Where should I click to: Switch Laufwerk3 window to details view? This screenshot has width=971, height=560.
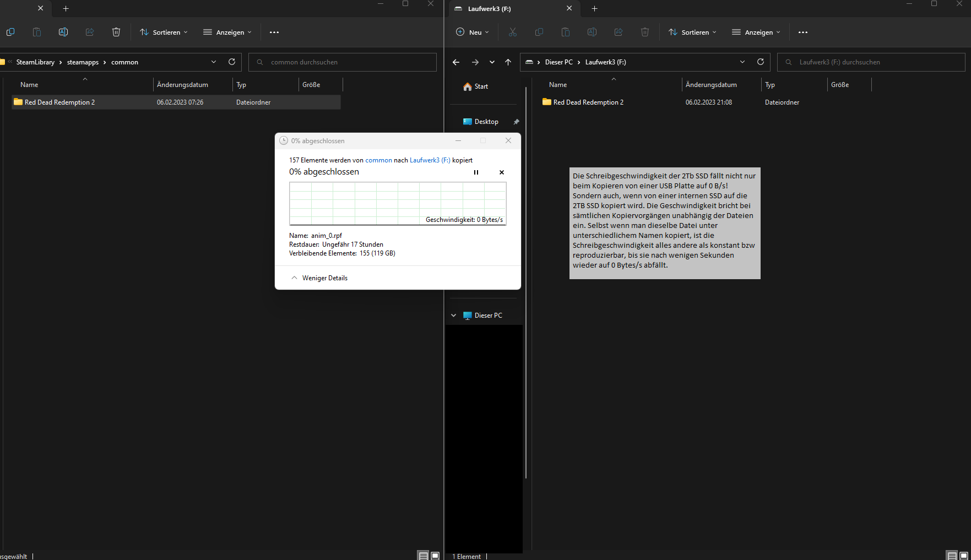tap(952, 556)
